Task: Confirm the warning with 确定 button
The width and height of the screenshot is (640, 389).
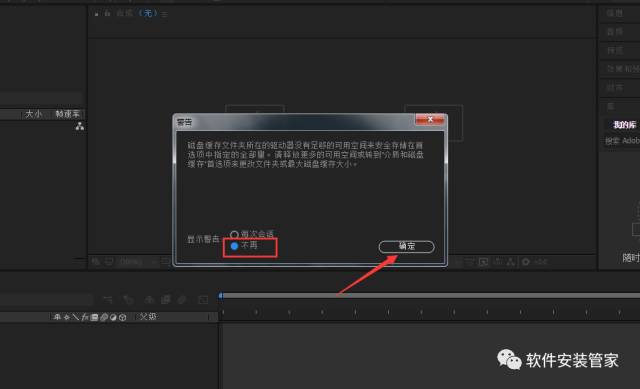Action: 407,247
